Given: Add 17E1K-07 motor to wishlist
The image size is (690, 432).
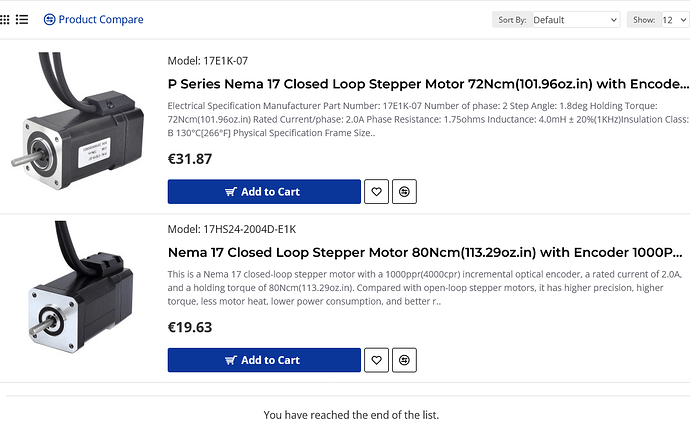Looking at the screenshot, I should [376, 191].
